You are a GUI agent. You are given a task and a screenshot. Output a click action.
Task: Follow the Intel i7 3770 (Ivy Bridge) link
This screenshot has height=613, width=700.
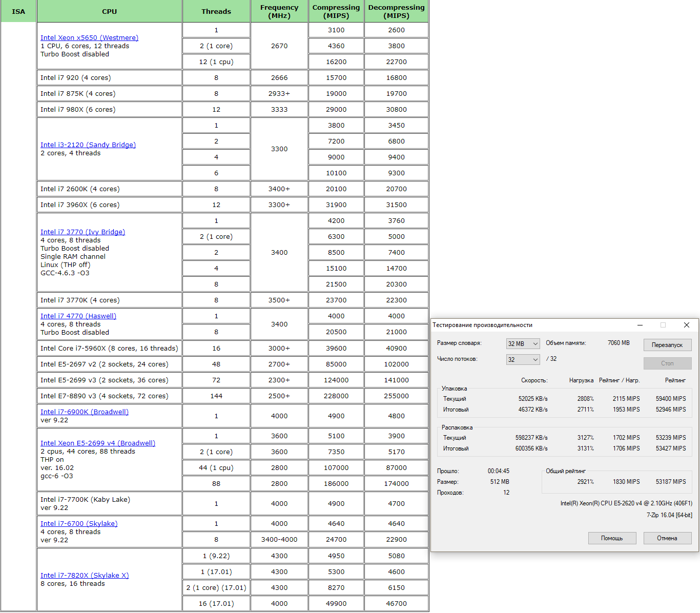pyautogui.click(x=83, y=232)
